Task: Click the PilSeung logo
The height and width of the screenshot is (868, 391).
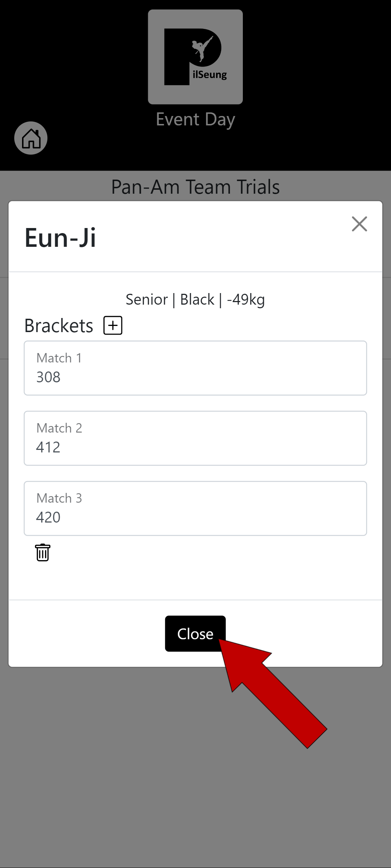Action: click(x=195, y=57)
